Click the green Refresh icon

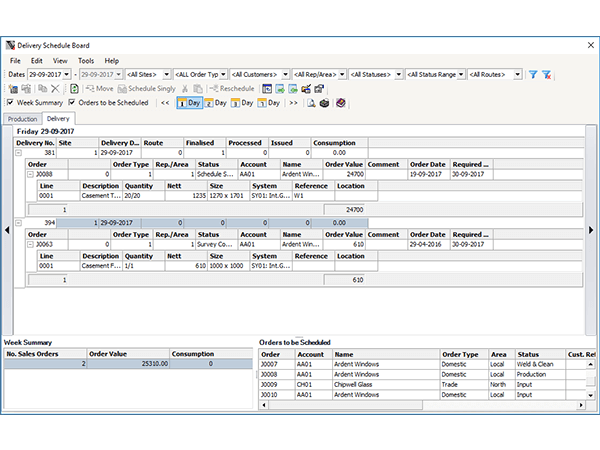point(74,88)
